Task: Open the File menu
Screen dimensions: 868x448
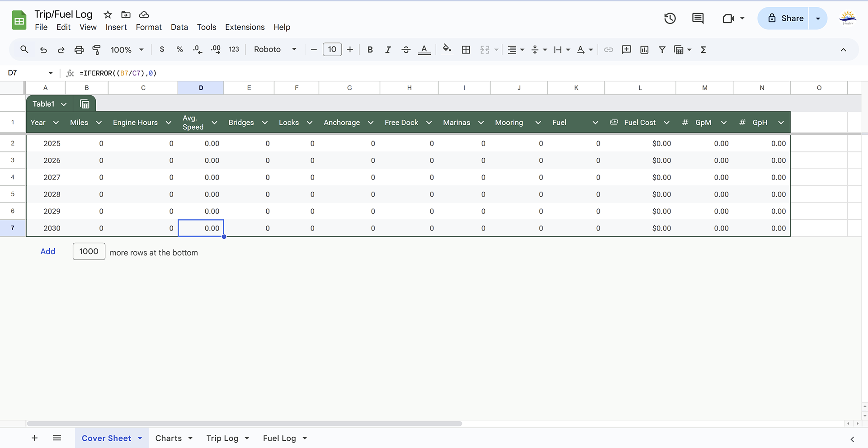Action: coord(41,27)
